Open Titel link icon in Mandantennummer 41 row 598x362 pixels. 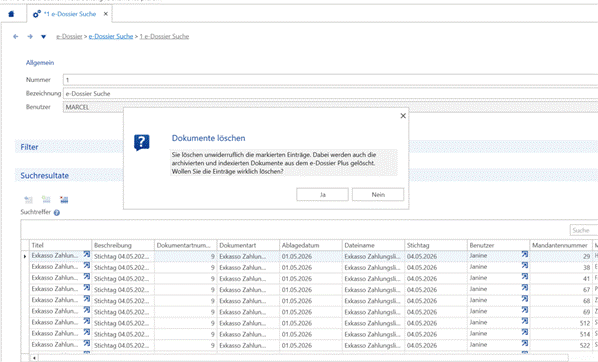[x=87, y=277]
